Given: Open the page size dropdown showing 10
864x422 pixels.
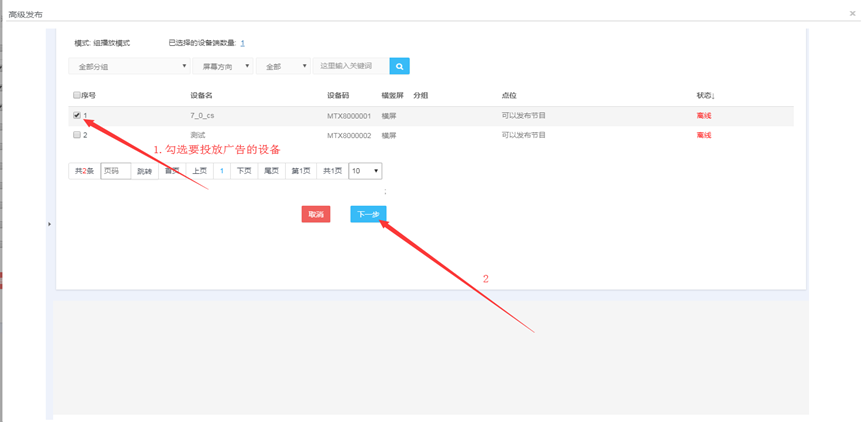Looking at the screenshot, I should click(364, 171).
